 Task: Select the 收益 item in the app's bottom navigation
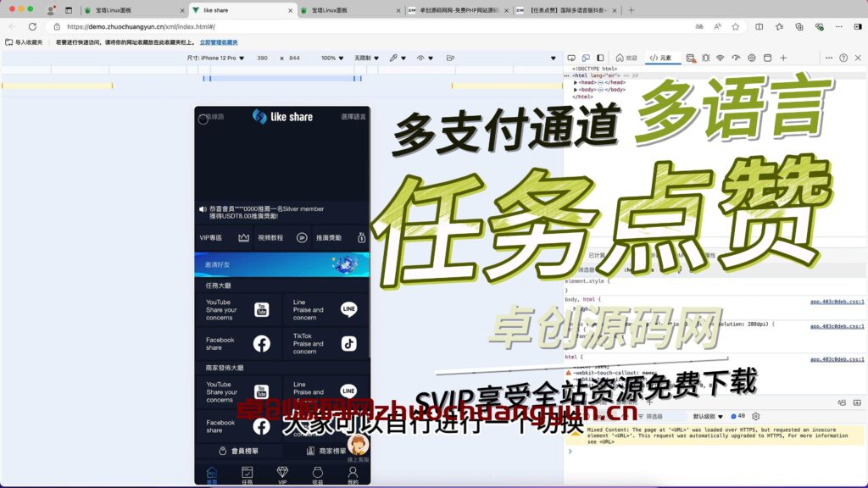coord(318,474)
